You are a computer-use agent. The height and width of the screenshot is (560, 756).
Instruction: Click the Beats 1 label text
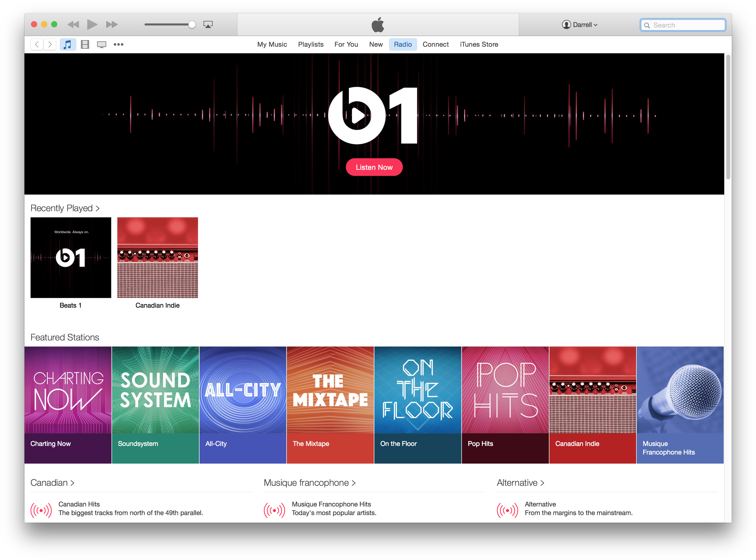tap(70, 305)
